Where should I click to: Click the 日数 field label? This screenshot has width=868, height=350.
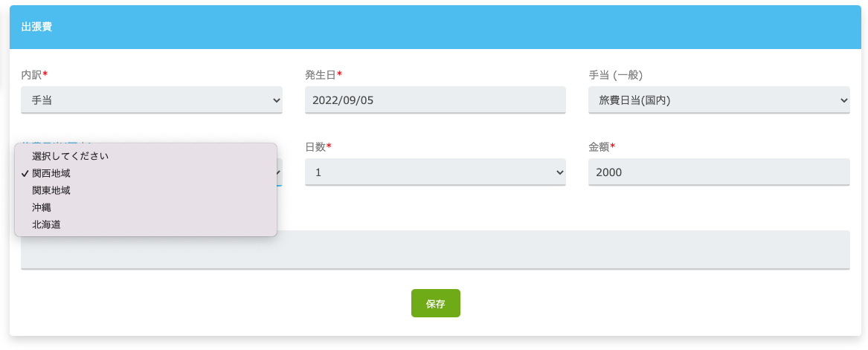318,146
